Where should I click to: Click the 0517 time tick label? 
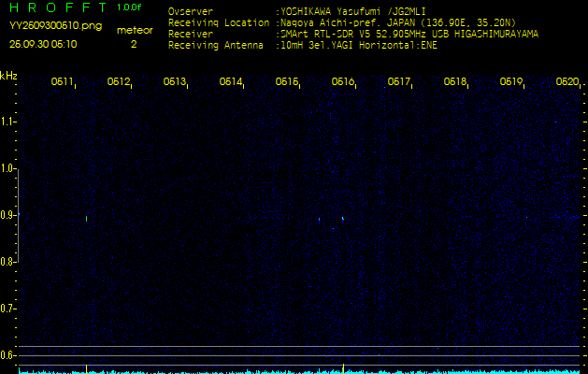click(398, 81)
